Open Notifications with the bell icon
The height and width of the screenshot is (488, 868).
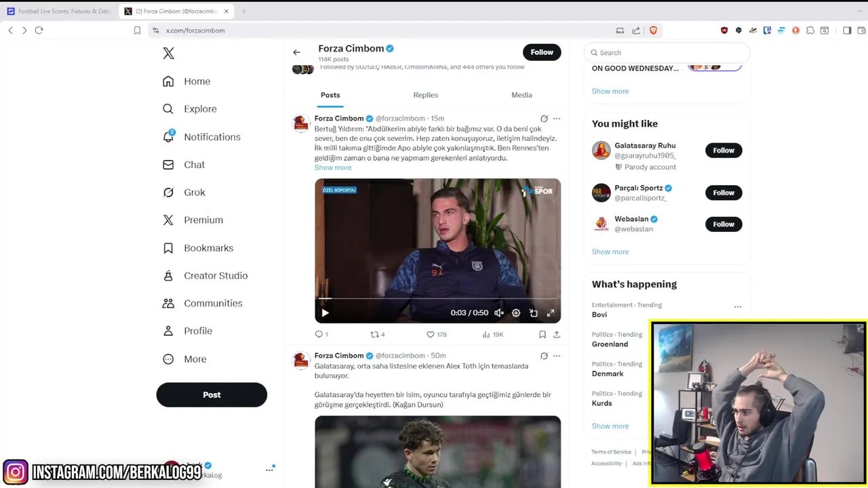[x=201, y=137]
